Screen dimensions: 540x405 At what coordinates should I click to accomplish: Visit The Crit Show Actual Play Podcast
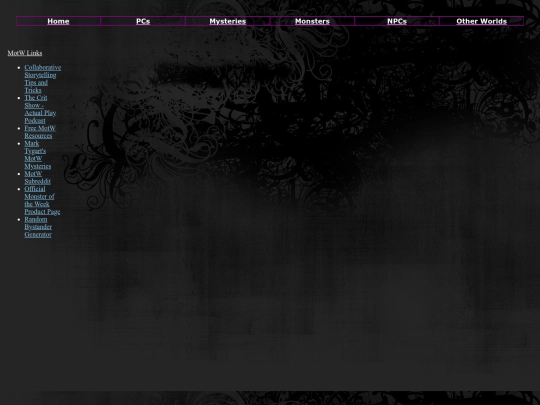click(x=40, y=109)
